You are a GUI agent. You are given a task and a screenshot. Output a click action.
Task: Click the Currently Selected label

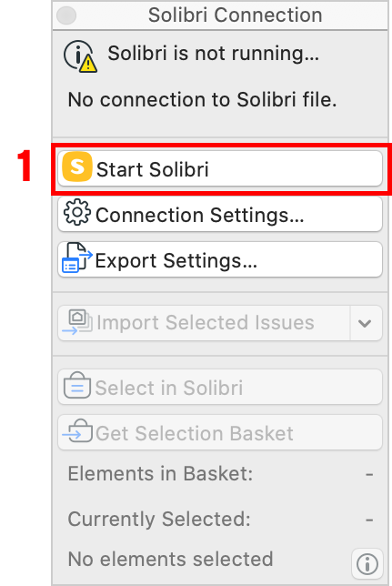point(159,519)
